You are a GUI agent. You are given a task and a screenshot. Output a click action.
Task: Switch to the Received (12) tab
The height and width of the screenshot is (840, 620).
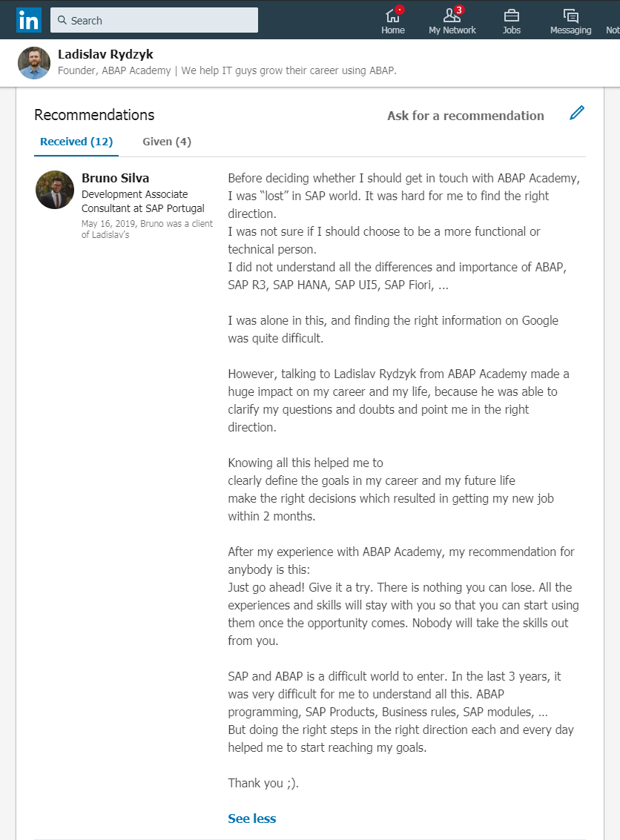click(76, 142)
